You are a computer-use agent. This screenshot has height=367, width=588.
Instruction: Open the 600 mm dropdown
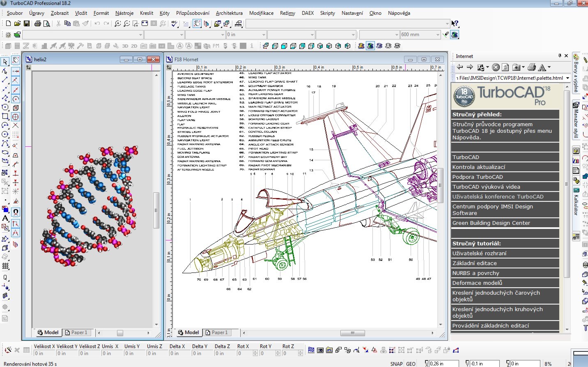tap(438, 35)
